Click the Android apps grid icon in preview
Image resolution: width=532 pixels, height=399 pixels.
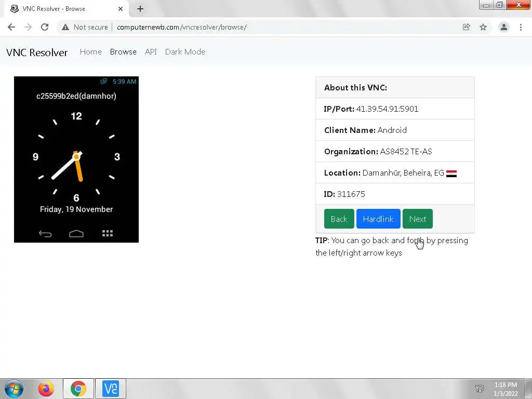108,233
